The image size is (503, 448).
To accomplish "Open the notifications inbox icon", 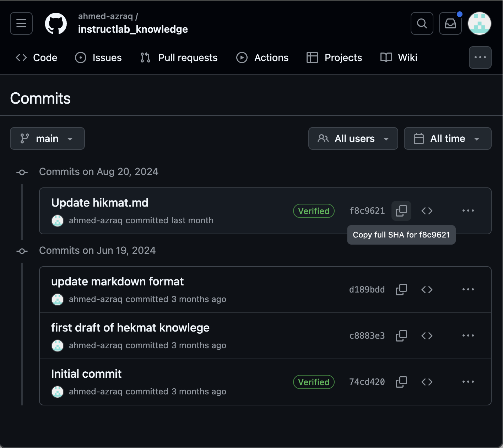I will point(450,23).
